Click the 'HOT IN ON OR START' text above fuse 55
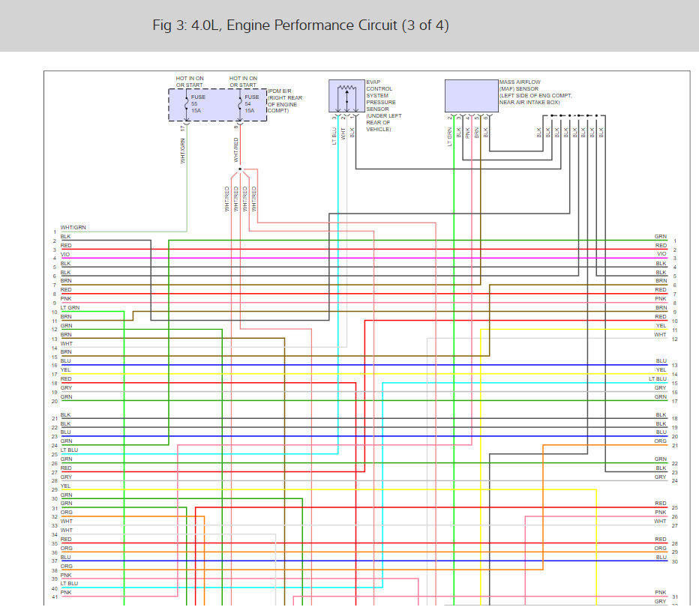The image size is (699, 616). 190,82
